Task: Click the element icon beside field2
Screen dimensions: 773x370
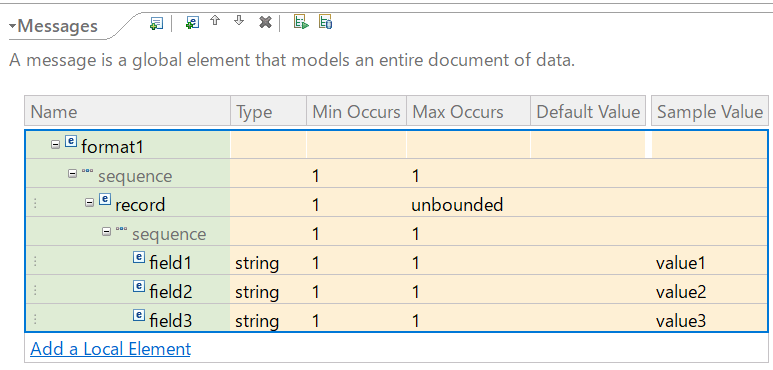Action: 139,286
